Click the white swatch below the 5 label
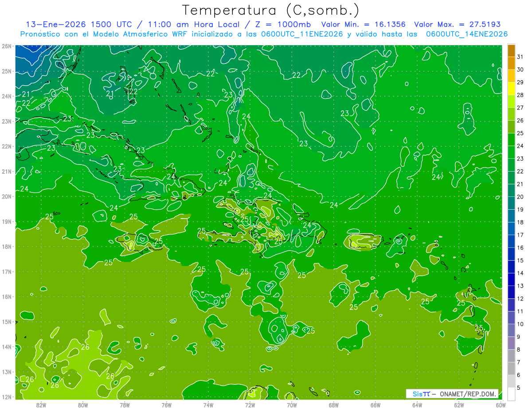The image size is (532, 411). pyautogui.click(x=511, y=394)
